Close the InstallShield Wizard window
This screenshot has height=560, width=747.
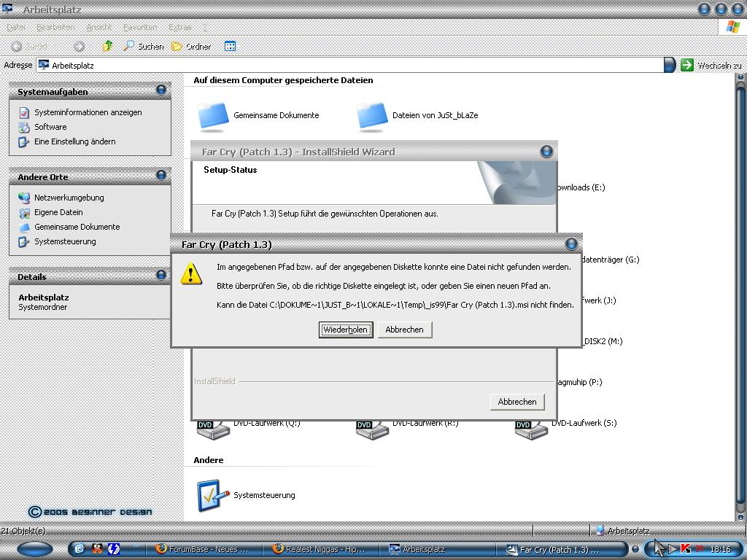[x=546, y=152]
